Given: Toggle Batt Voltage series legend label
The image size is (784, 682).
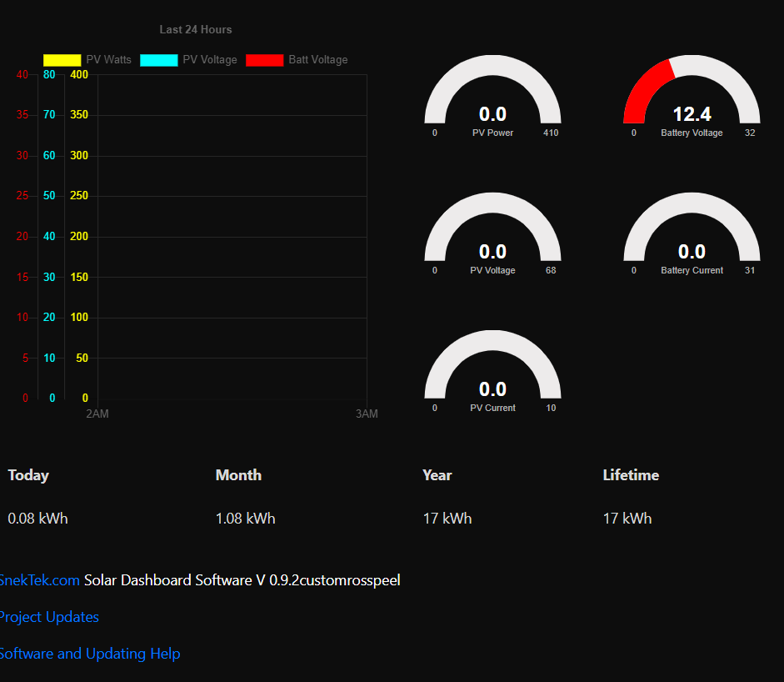Looking at the screenshot, I should (317, 60).
